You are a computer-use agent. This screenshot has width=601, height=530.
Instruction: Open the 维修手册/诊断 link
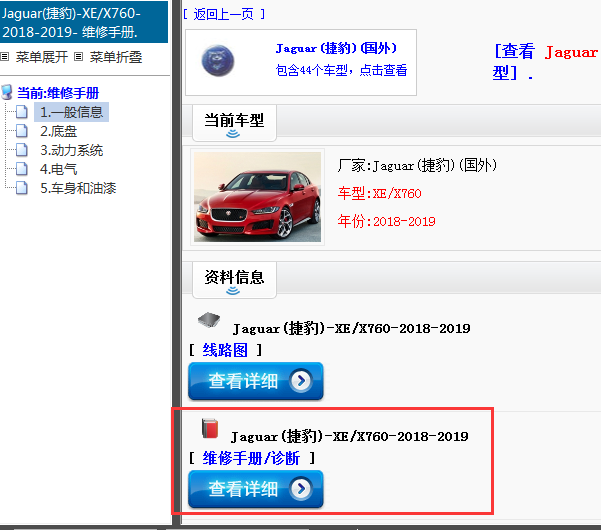[251, 458]
